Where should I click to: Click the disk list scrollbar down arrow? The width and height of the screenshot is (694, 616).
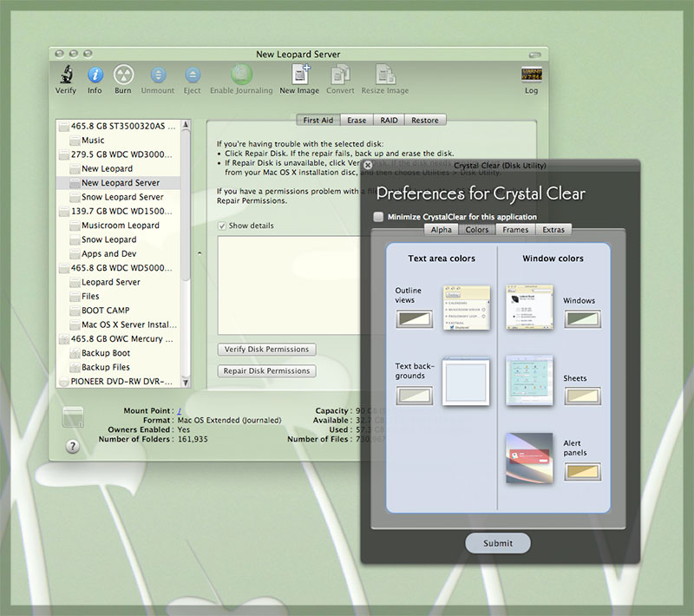tap(186, 383)
